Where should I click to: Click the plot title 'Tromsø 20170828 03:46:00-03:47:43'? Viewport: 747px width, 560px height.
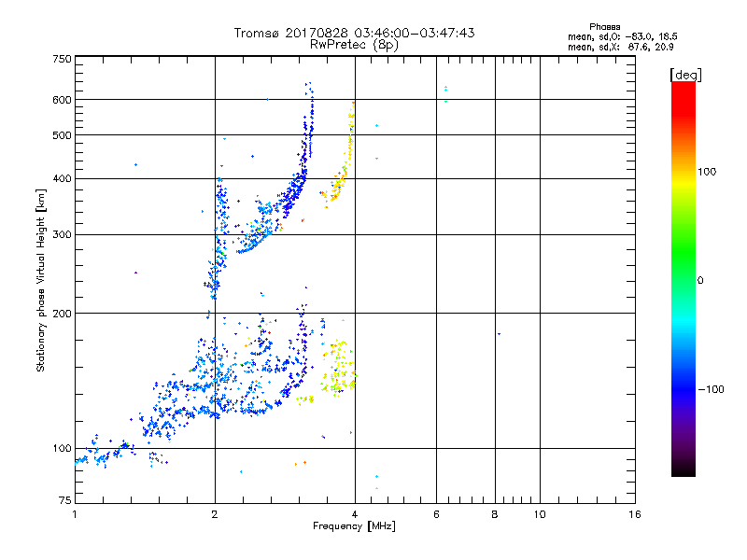pyautogui.click(x=354, y=33)
